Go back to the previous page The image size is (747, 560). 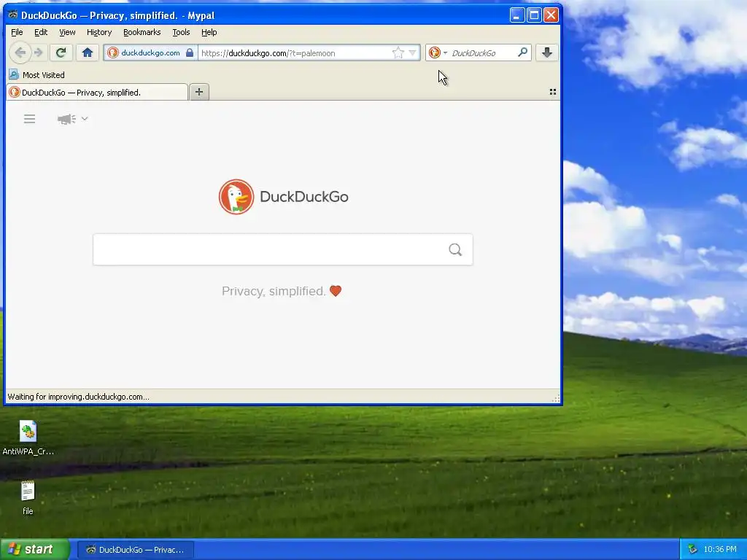20,52
